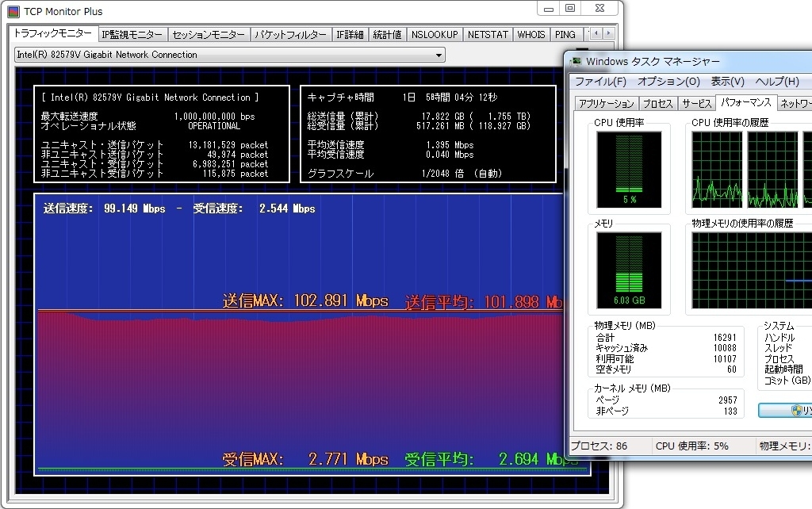Switch to the トラフィックモニター tab

click(53, 33)
